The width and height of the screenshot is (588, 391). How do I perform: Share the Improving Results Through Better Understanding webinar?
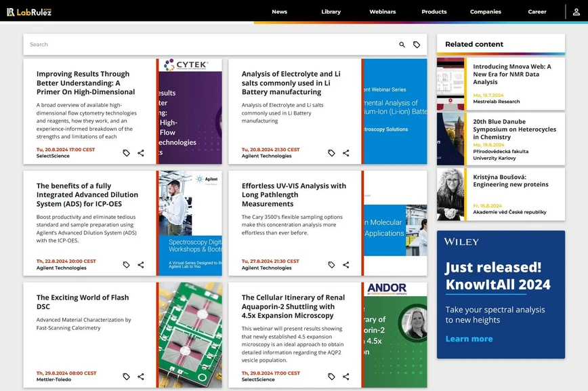click(141, 152)
